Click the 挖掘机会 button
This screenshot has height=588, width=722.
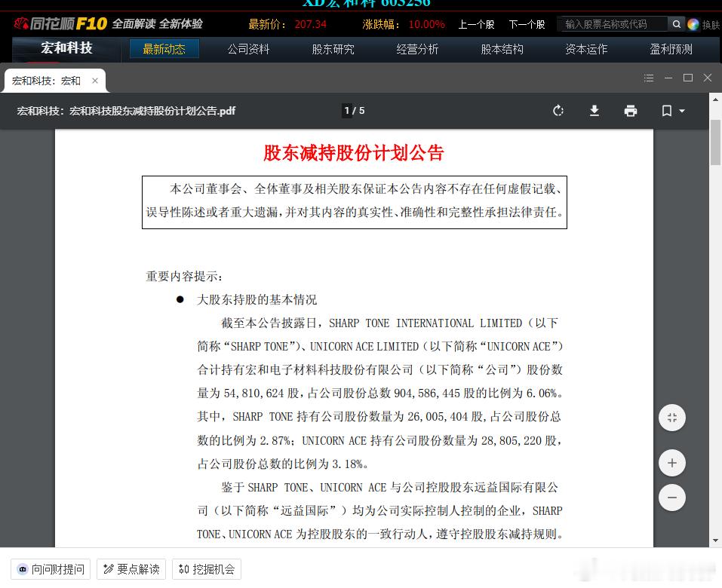[x=206, y=570]
